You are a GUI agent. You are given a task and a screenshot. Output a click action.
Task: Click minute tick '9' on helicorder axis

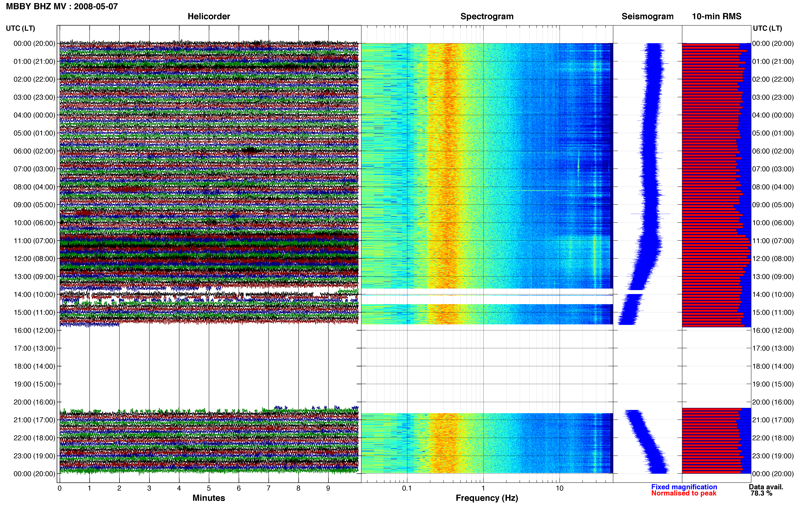tap(328, 488)
